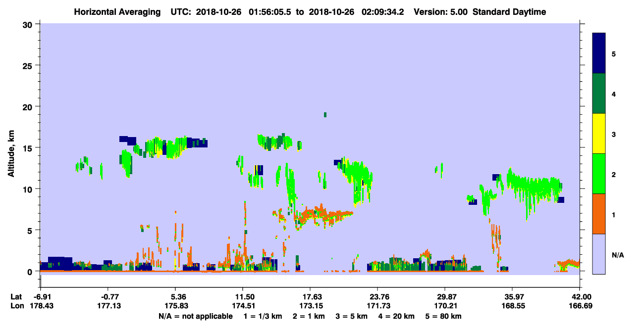Click legend text 'N/A = not applicable'
The width and height of the screenshot is (644, 330).
pyautogui.click(x=195, y=316)
